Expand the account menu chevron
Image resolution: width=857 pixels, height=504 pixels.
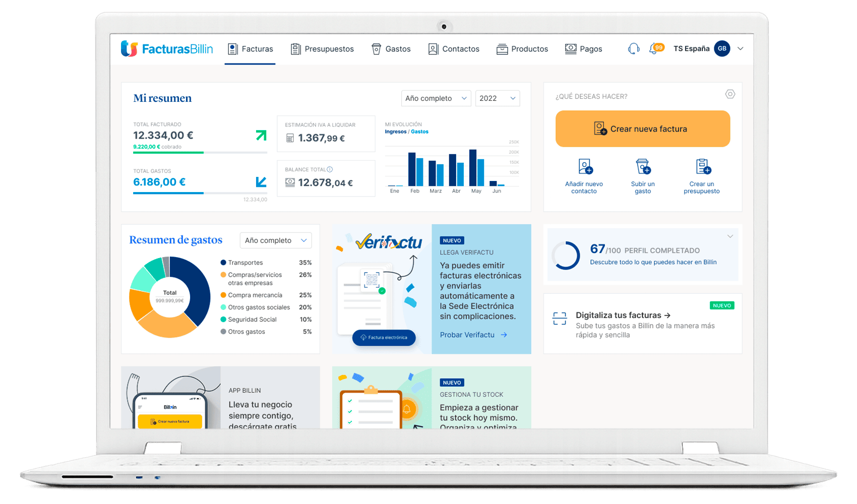click(x=740, y=49)
